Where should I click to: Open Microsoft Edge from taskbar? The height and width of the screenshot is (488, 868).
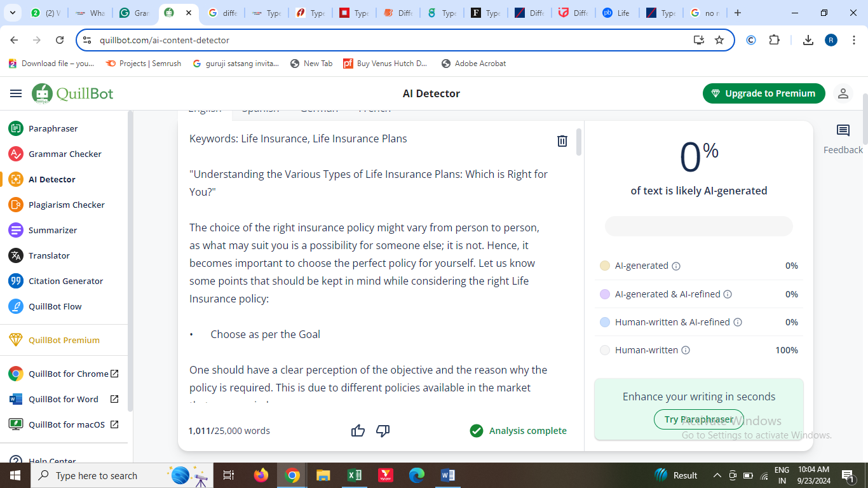[x=417, y=475]
